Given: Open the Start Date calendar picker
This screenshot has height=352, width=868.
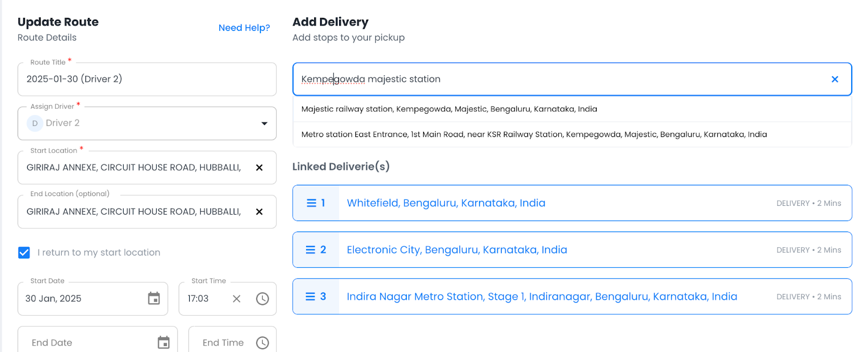Looking at the screenshot, I should coord(155,298).
